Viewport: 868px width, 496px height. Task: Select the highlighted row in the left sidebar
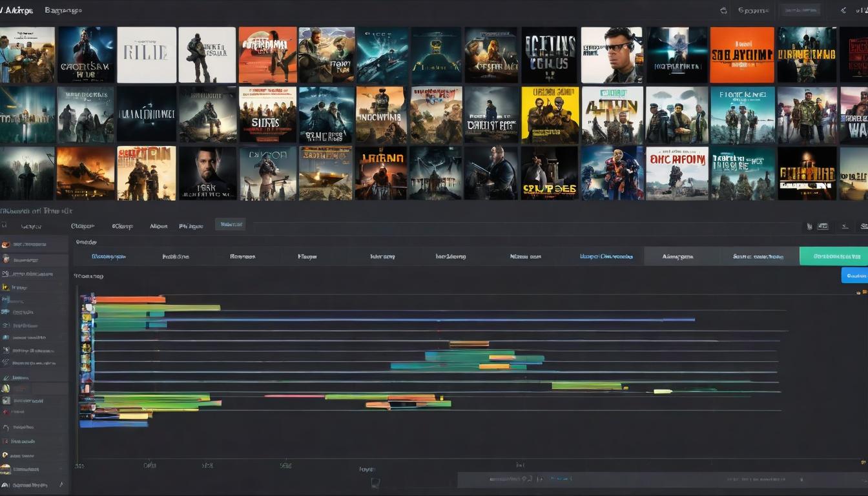coord(34,389)
